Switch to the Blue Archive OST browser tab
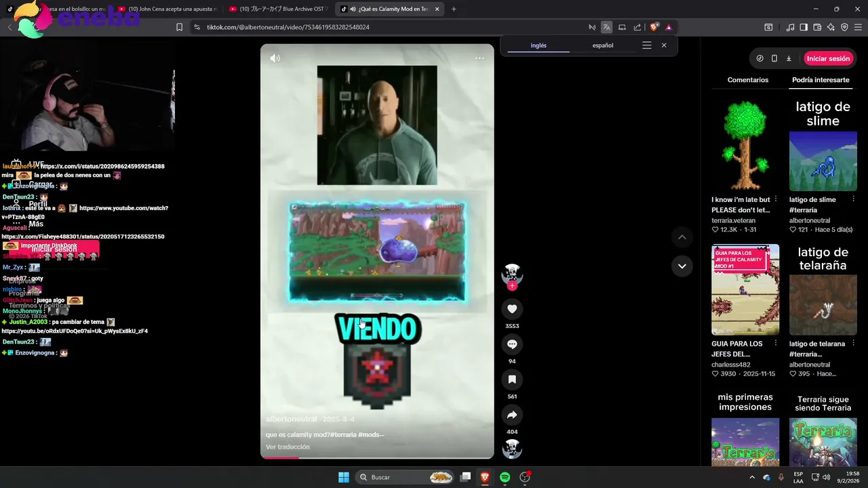This screenshot has width=868, height=488. click(278, 9)
